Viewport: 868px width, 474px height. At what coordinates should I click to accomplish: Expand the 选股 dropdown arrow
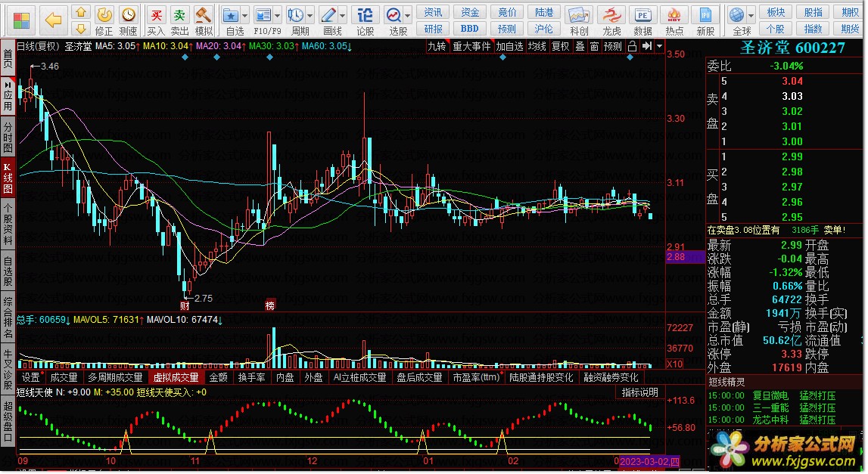click(x=408, y=15)
